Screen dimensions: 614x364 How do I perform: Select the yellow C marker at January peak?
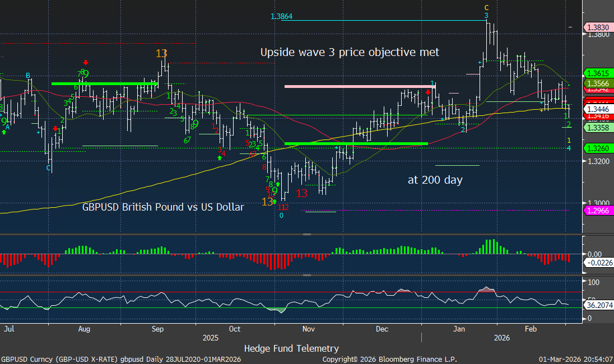coord(486,7)
